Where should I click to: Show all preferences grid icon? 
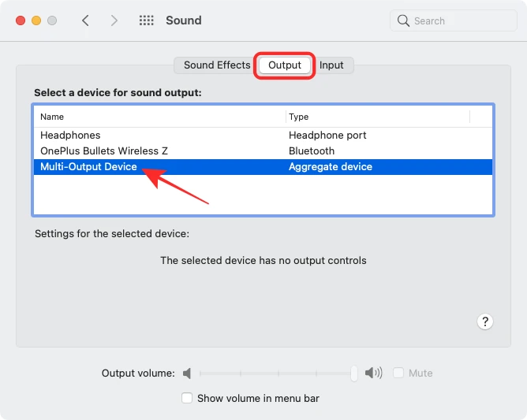(x=146, y=20)
